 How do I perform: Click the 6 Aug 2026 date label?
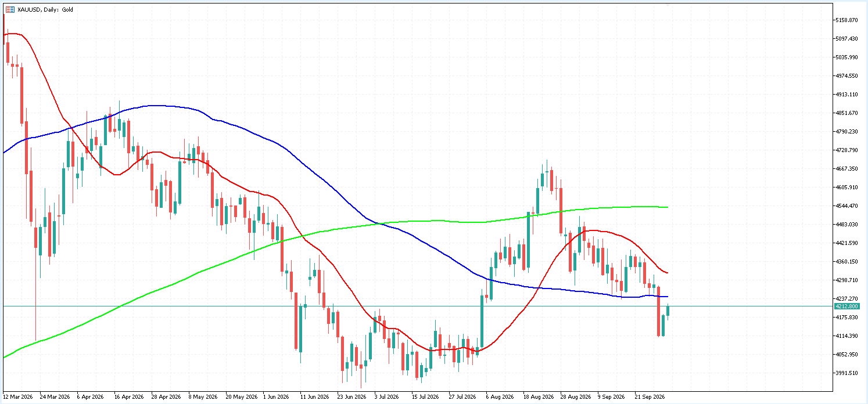[x=500, y=398]
